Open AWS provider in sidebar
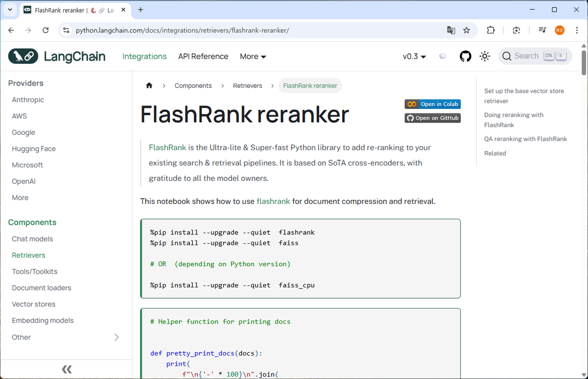The width and height of the screenshot is (588, 379). tap(19, 116)
